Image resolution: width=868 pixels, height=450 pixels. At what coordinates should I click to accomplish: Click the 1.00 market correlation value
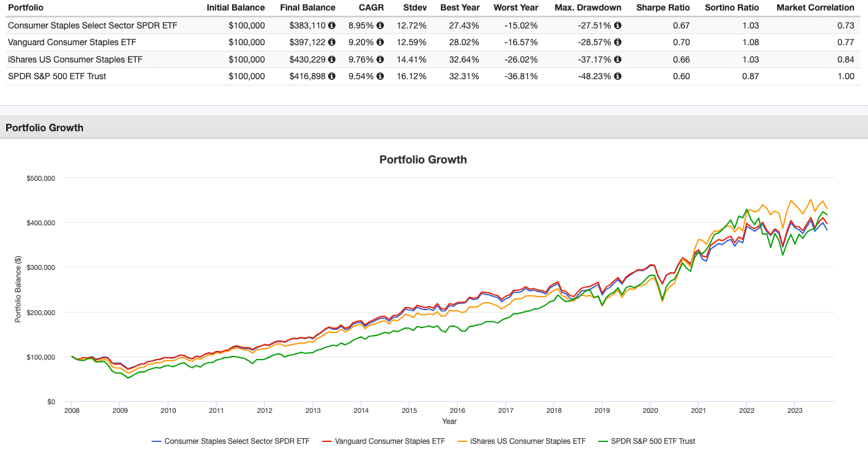846,76
